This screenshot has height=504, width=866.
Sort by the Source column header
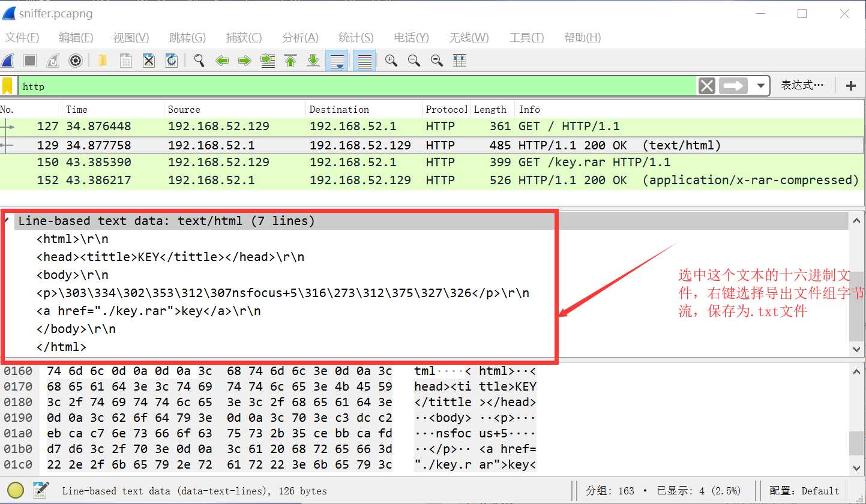[235, 109]
